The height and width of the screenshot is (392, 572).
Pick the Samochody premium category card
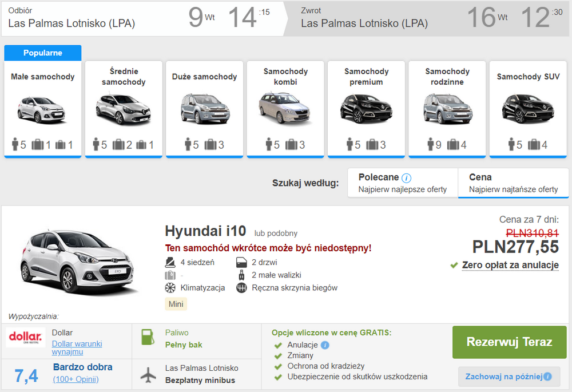(366, 109)
